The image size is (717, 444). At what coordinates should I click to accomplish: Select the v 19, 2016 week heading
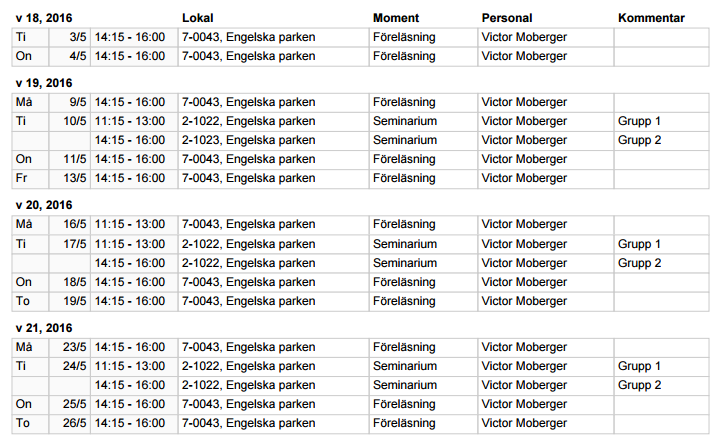[x=44, y=83]
